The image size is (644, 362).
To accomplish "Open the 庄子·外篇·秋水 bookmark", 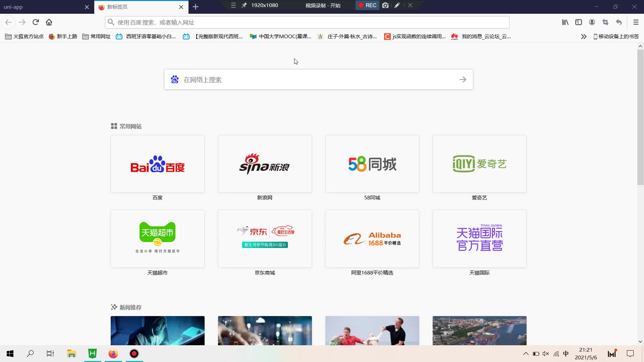I will [x=347, y=37].
